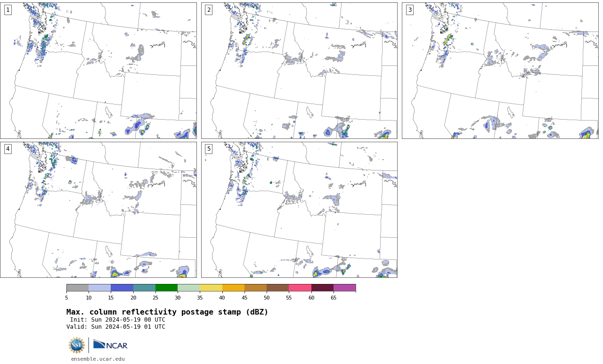The height and width of the screenshot is (364, 603).
Task: Open ensemble member 1 reflectivity map
Action: [x=98, y=71]
